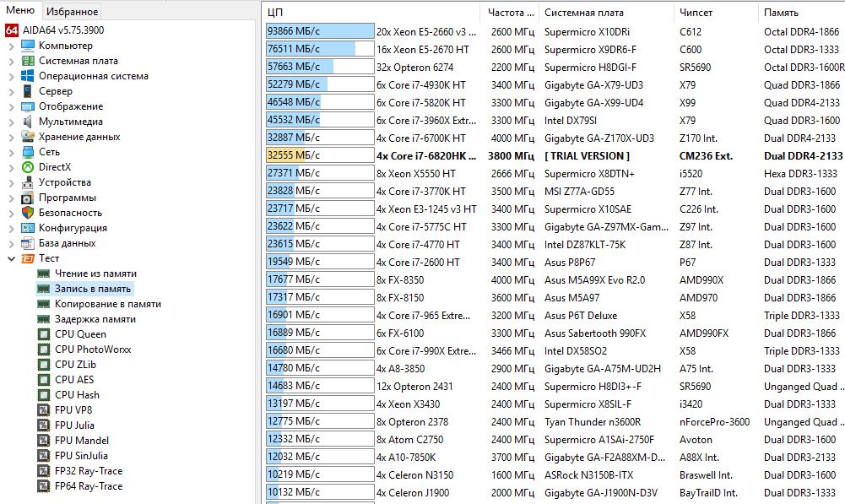Click the Копирование в памяти memory icon
The height and width of the screenshot is (504, 845).
point(44,303)
